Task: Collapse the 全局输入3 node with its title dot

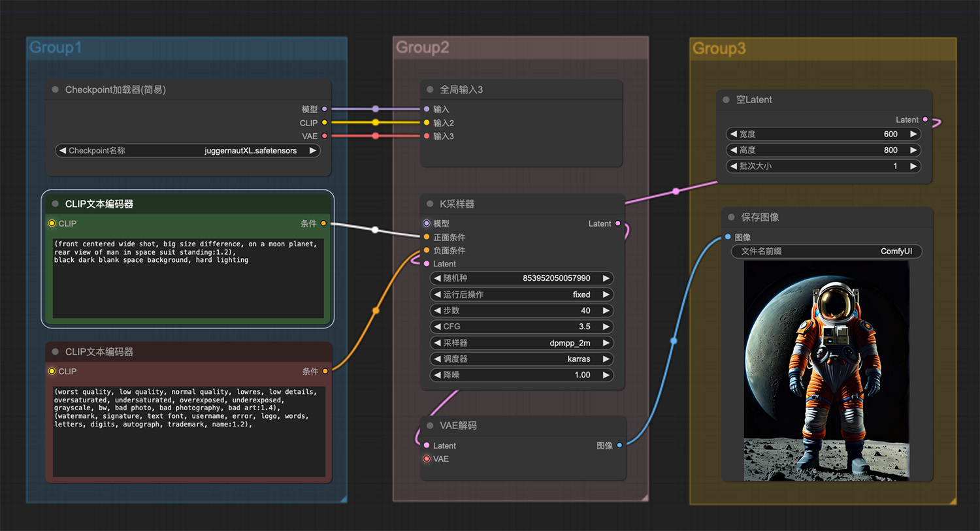Action: [x=430, y=89]
